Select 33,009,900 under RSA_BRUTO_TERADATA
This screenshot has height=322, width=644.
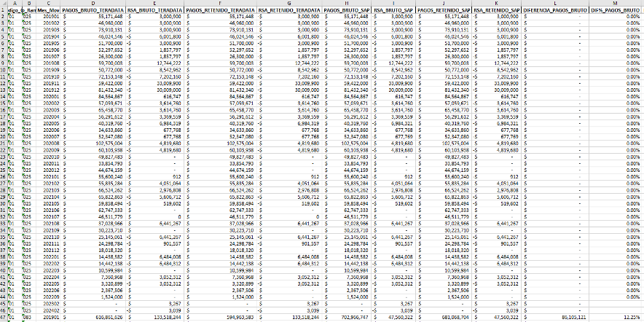click(155, 83)
